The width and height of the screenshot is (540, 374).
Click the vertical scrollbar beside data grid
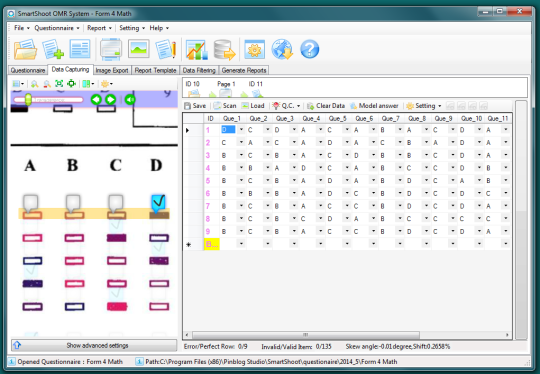click(521, 220)
